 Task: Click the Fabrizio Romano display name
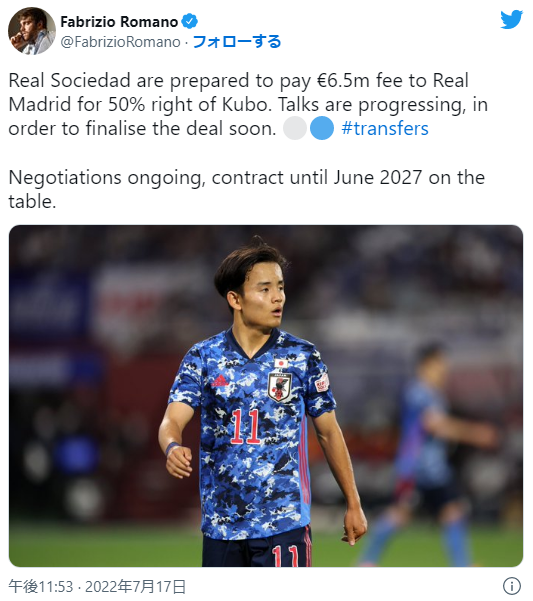119,21
